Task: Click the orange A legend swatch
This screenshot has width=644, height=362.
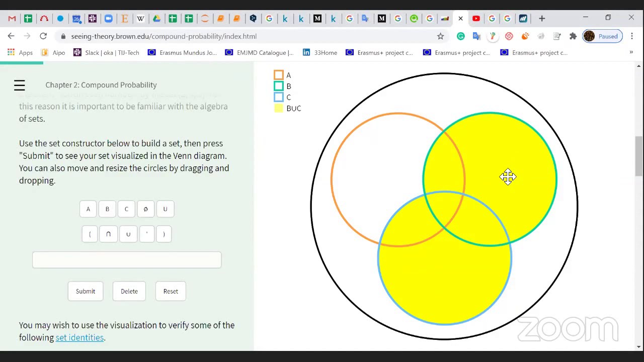Action: click(279, 75)
